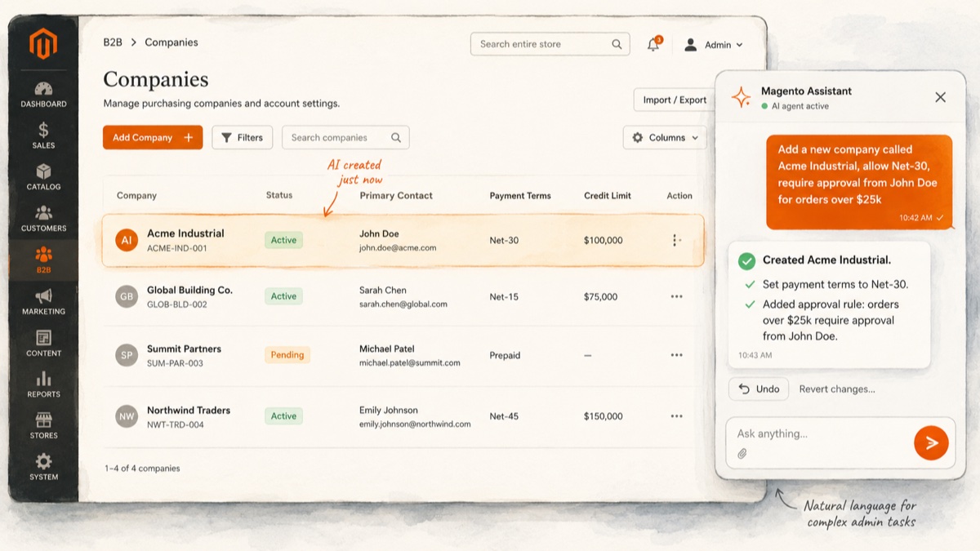Click the notification bell icon
Viewport: 980px width, 551px height.
653,45
